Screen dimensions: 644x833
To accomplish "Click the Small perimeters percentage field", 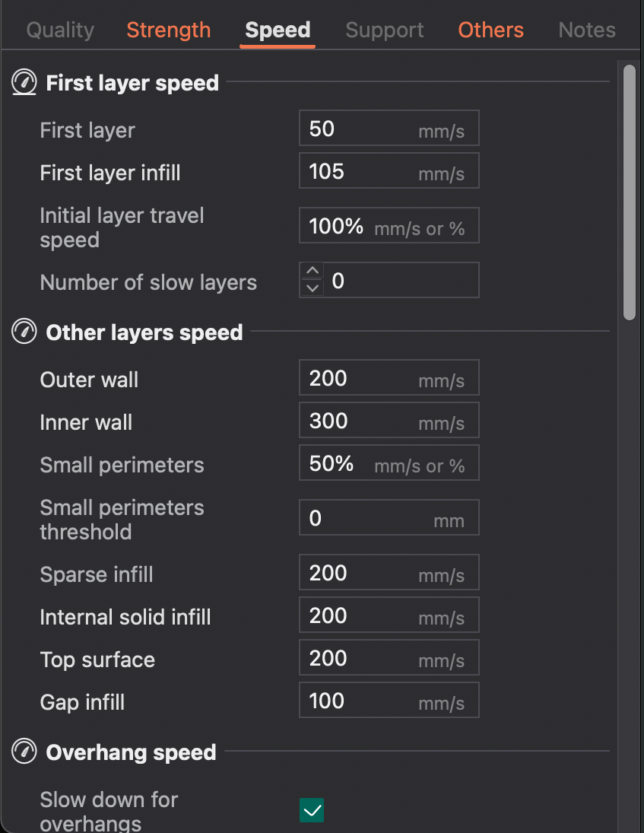I will point(389,463).
